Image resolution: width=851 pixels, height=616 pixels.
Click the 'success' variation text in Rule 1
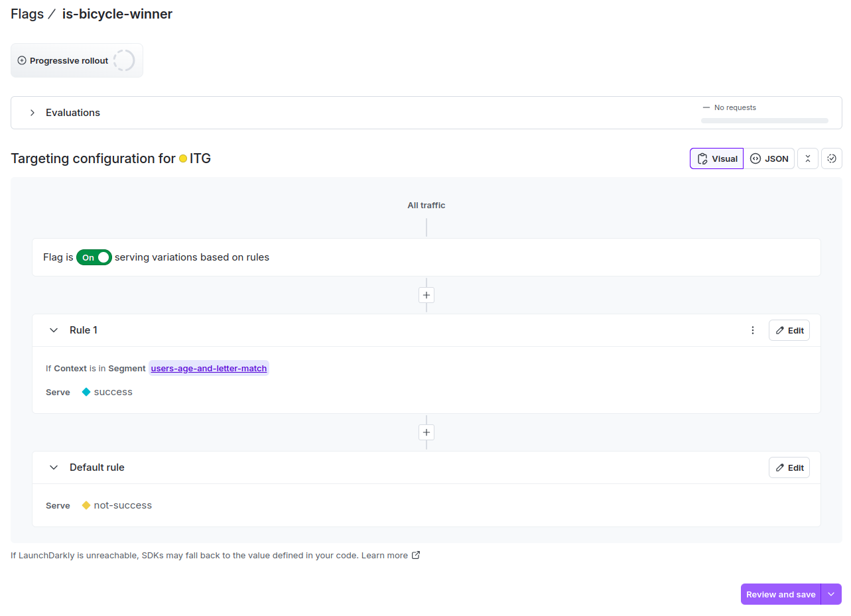click(113, 392)
